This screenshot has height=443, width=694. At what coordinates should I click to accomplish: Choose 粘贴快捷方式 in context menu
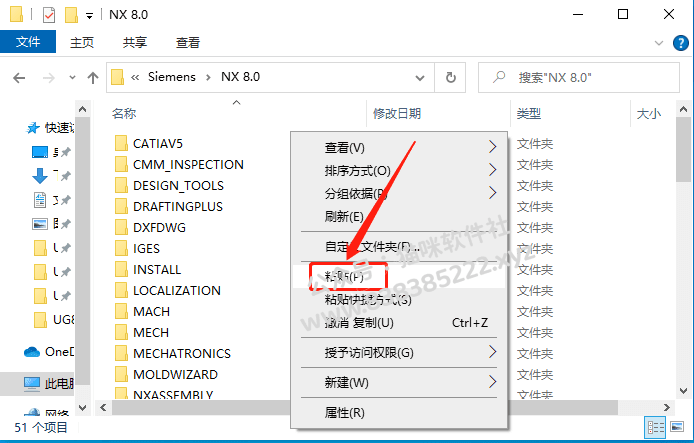point(399,300)
